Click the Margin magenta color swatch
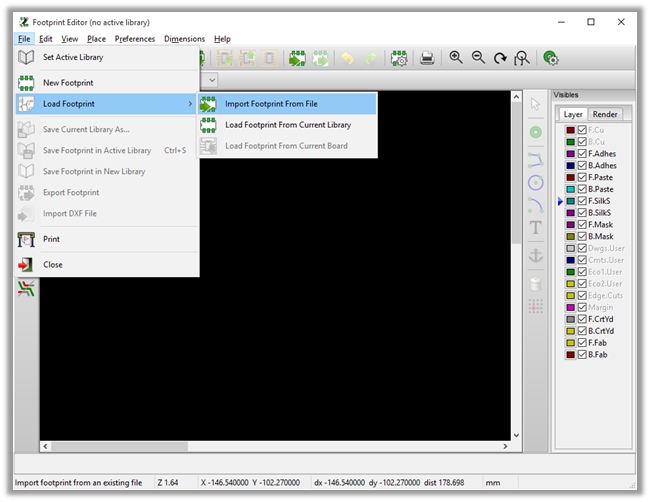 [570, 308]
